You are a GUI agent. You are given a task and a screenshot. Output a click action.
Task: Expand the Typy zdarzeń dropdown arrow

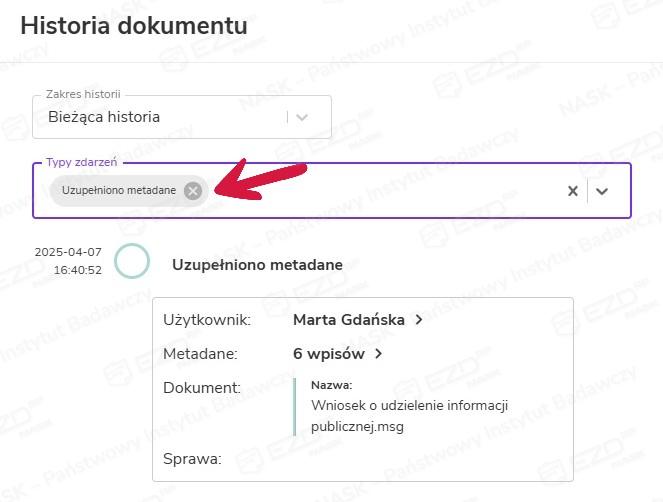[x=603, y=191]
